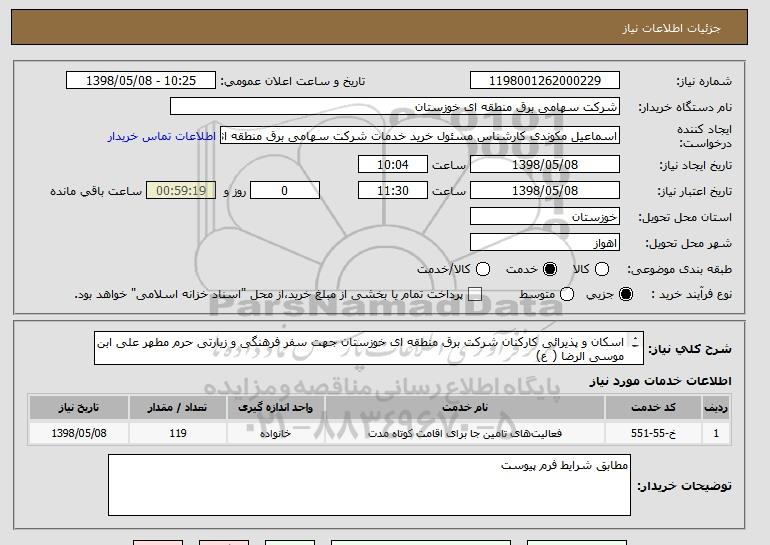Click the 10:04 creation time field
The width and height of the screenshot is (770, 545).
(392, 164)
